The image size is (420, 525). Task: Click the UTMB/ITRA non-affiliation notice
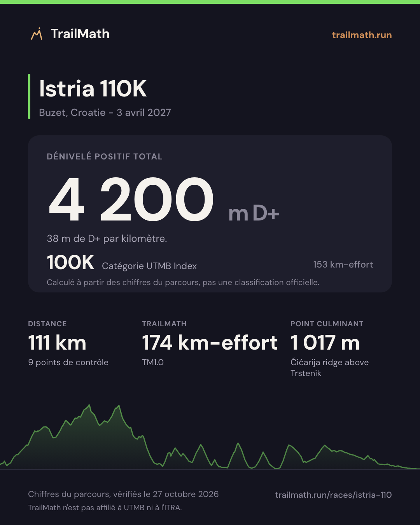coord(105,507)
